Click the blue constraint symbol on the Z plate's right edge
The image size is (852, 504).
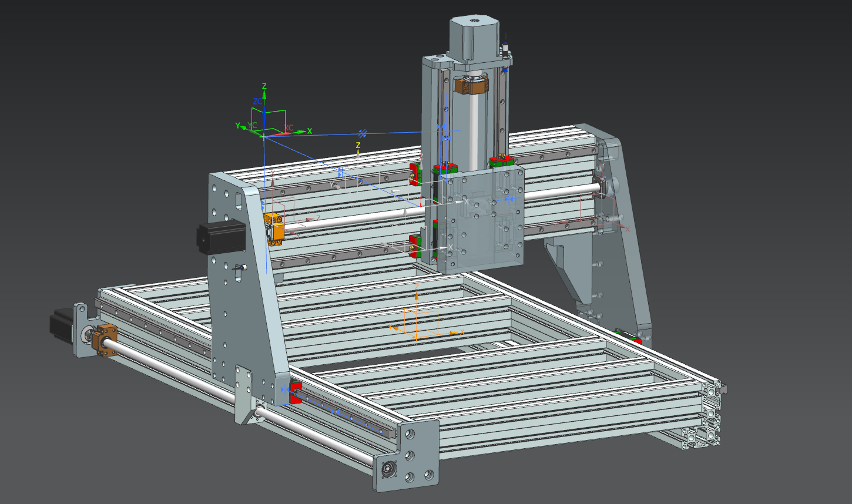[x=510, y=199]
